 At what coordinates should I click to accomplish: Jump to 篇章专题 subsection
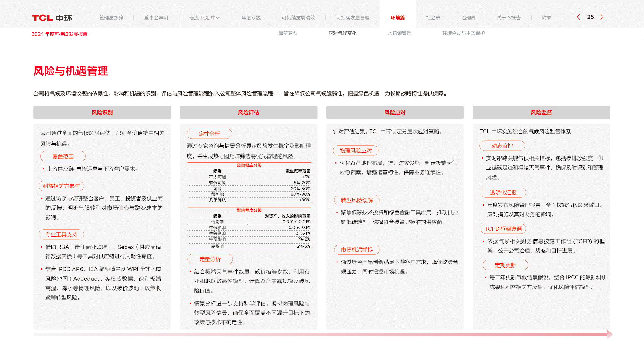click(288, 33)
